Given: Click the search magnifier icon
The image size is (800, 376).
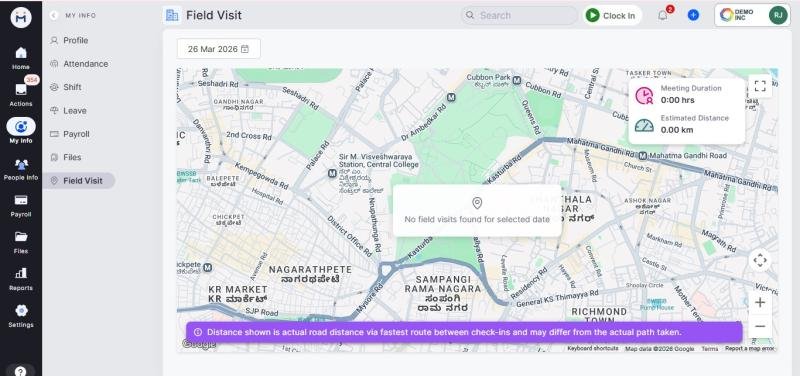Looking at the screenshot, I should [x=470, y=15].
